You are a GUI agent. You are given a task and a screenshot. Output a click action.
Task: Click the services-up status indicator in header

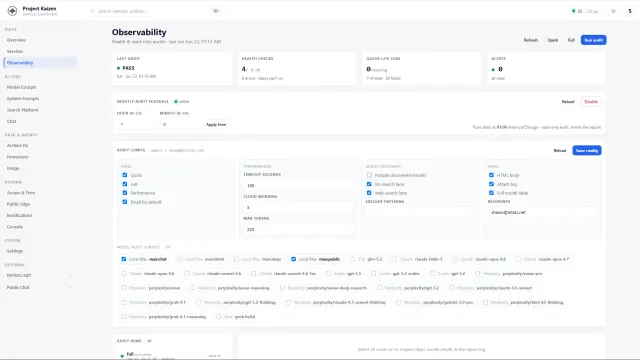(x=585, y=11)
